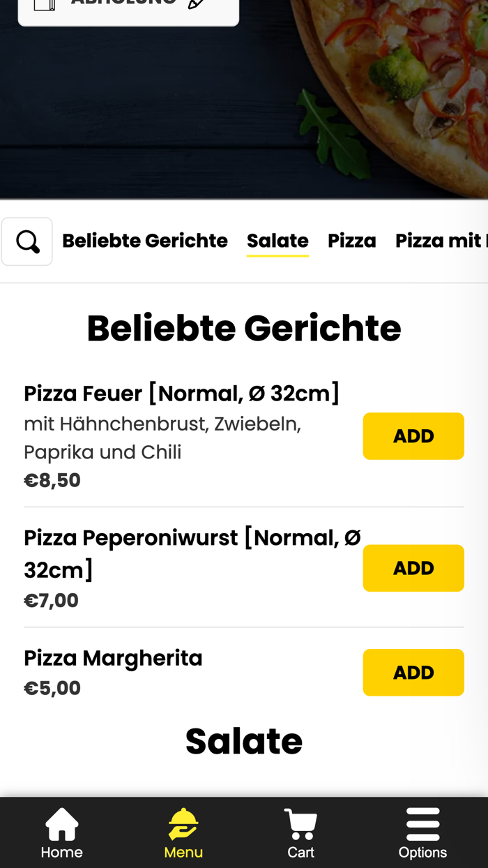
Task: Select the Beliebte Gerichte tab
Action: (145, 241)
